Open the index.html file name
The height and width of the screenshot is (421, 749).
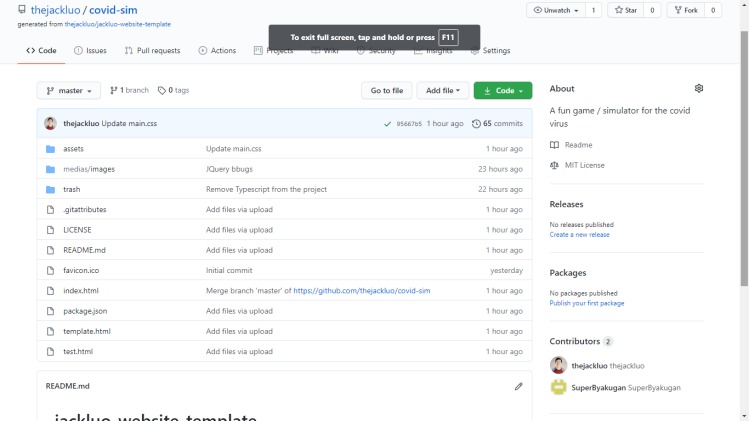coord(81,291)
